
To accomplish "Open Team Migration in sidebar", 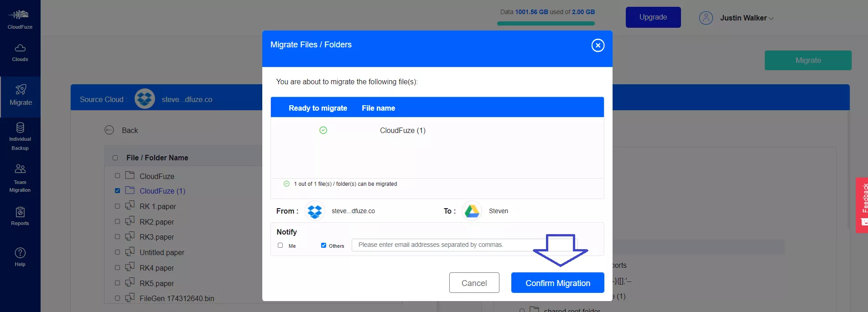I will pos(20,178).
